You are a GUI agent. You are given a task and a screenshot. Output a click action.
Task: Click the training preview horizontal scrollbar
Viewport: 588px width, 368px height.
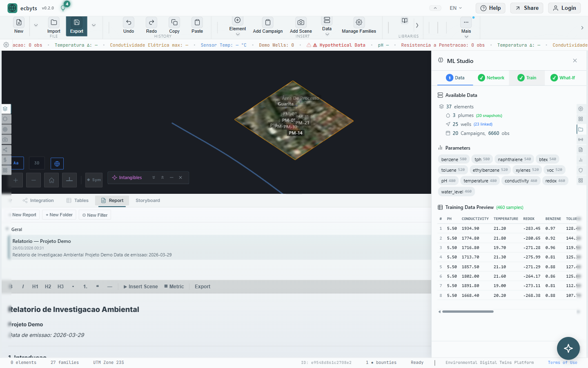click(x=468, y=312)
